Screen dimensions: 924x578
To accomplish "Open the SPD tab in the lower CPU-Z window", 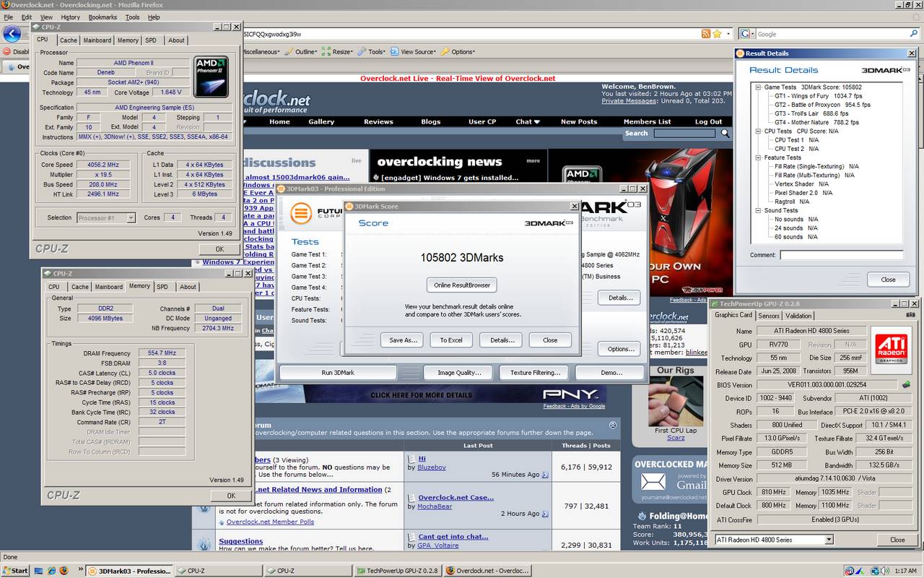I will click(x=162, y=287).
